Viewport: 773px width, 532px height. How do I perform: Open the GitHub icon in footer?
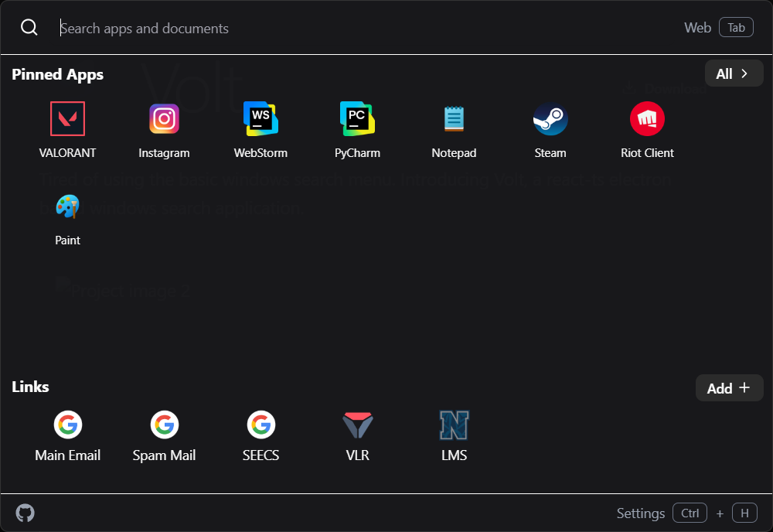click(x=26, y=513)
